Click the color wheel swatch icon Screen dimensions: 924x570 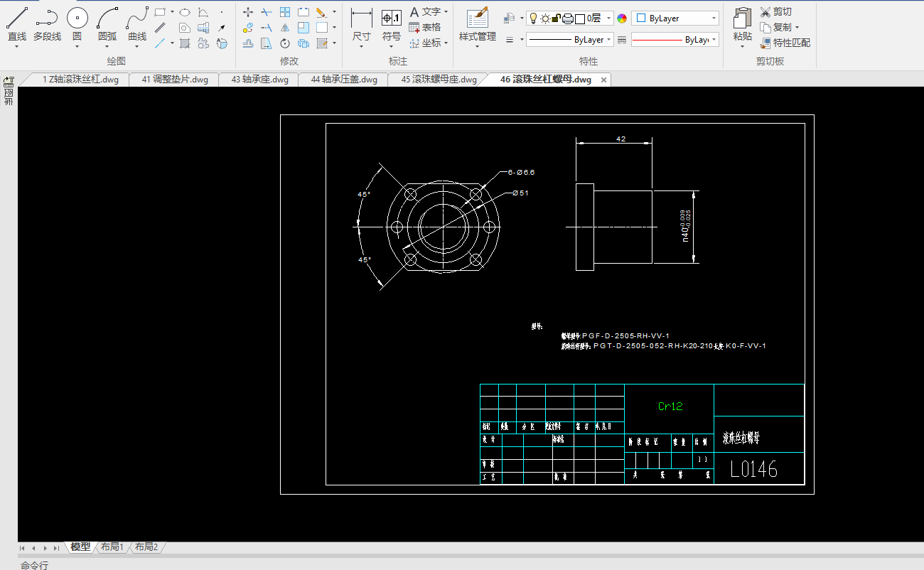tap(622, 18)
